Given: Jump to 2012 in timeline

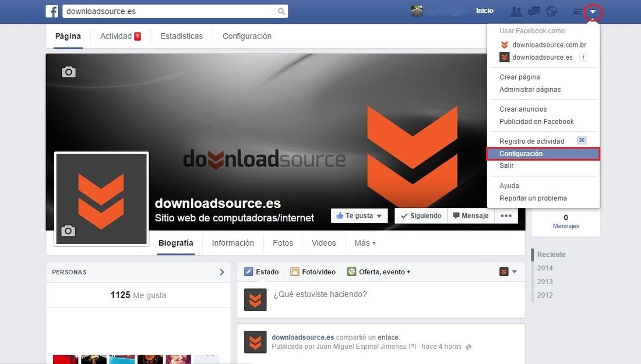Looking at the screenshot, I should tap(545, 295).
